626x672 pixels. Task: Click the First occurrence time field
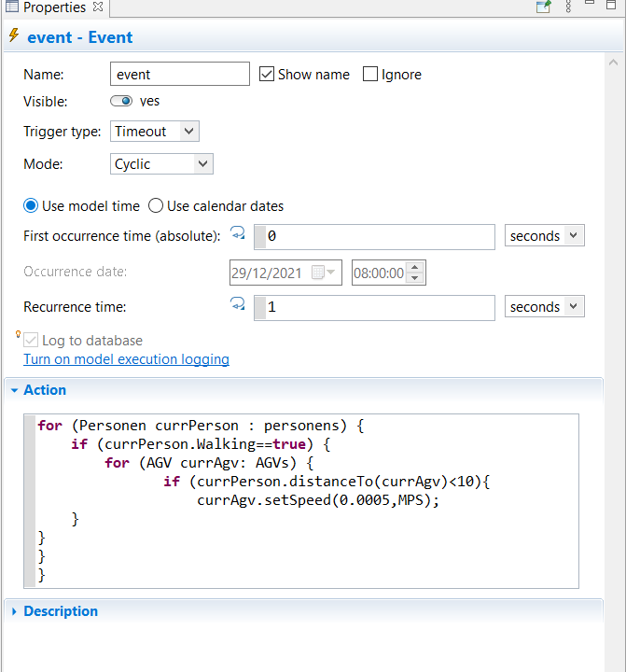coord(374,236)
